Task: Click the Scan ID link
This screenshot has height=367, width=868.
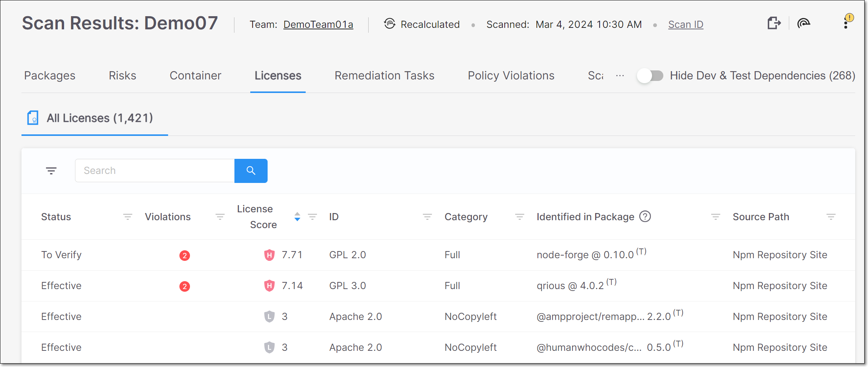Action: click(x=686, y=24)
